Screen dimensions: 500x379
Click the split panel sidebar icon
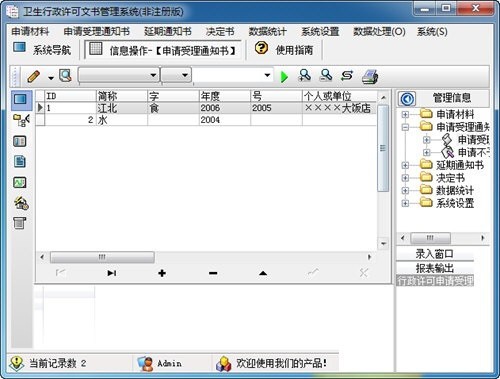(x=20, y=141)
